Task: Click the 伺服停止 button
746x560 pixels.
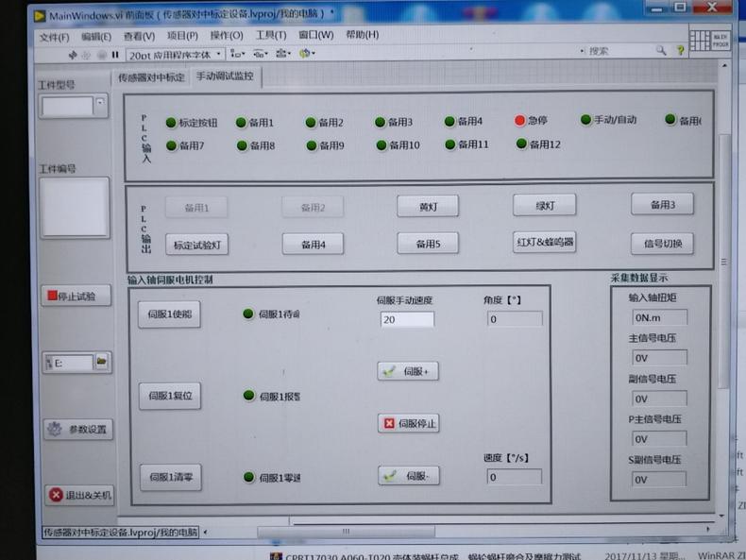Action: [x=408, y=423]
